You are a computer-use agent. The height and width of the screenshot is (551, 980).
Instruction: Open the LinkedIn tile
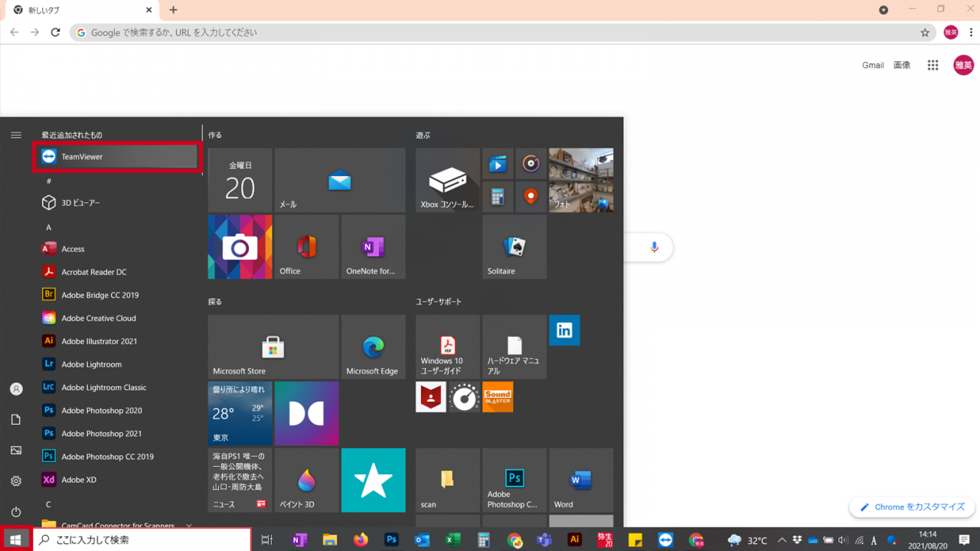(x=564, y=331)
